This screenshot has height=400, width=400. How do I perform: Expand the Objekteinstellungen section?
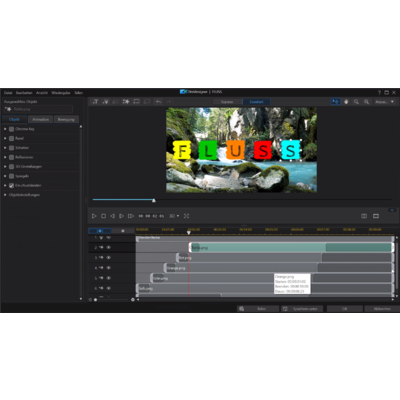click(x=24, y=195)
